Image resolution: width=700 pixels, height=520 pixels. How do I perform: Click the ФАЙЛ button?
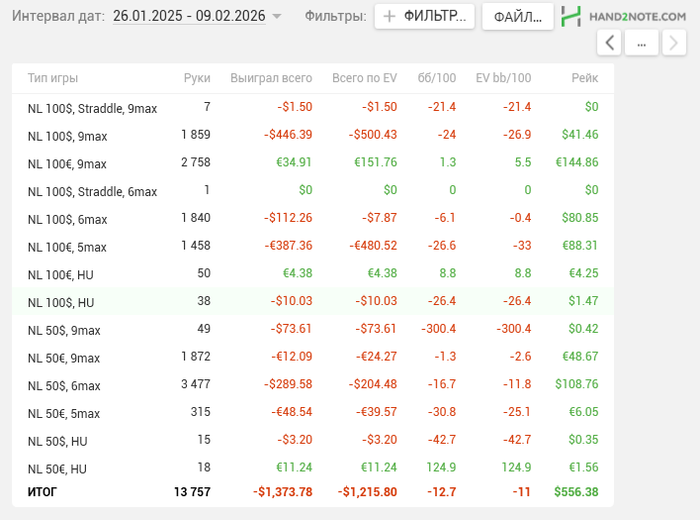pyautogui.click(x=517, y=16)
